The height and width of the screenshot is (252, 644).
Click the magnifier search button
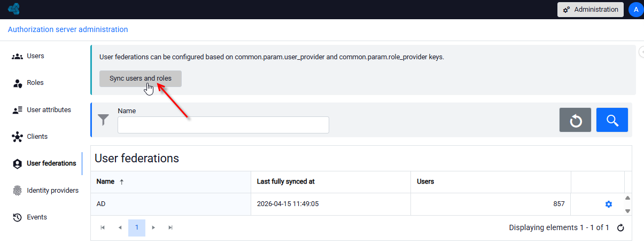pyautogui.click(x=612, y=120)
